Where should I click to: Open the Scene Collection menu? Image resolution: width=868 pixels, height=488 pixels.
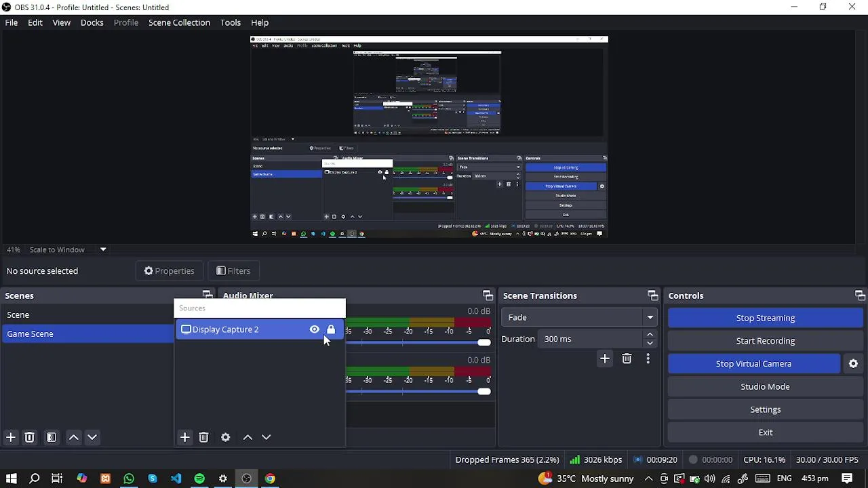point(180,22)
